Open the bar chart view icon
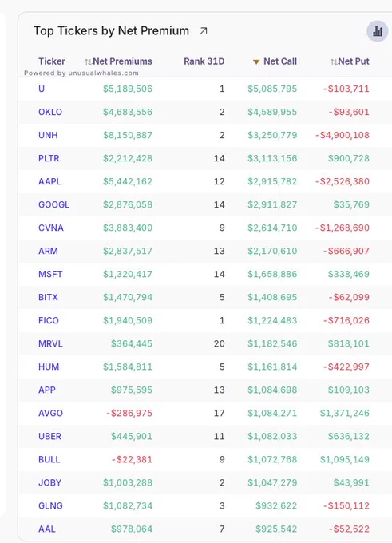The image size is (392, 543). 378,31
